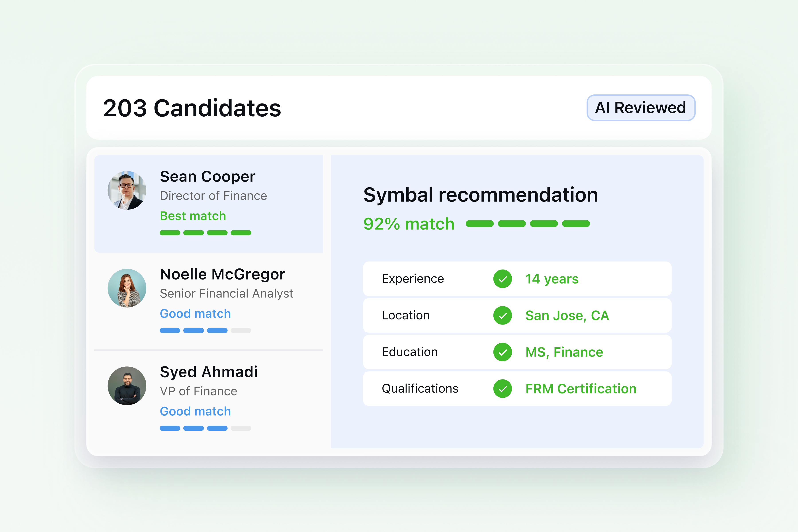Screen dimensions: 798x532
Task: Click the Experience green checkmark icon
Action: pos(503,279)
